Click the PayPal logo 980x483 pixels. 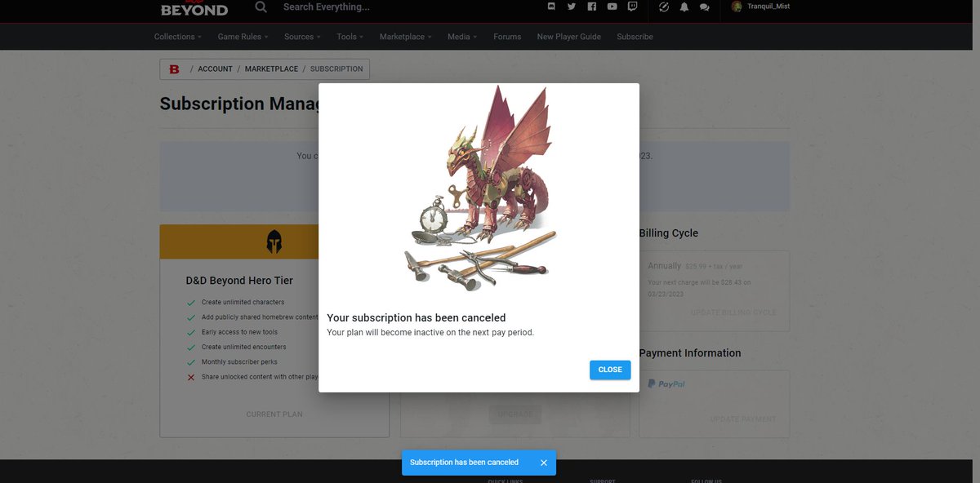(666, 383)
